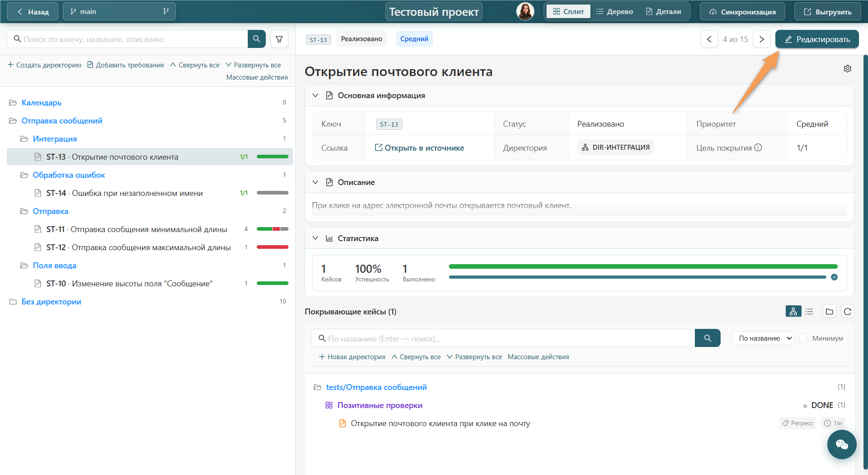Switch covering cases to tree view icon
Screen dimensions: 868x475
pos(793,311)
